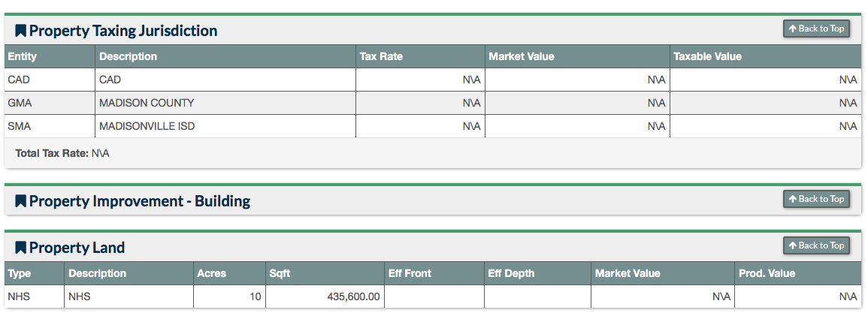868x319 pixels.
Task: Collapse the Property Taxing Jurisdiction header
Action: [x=123, y=31]
